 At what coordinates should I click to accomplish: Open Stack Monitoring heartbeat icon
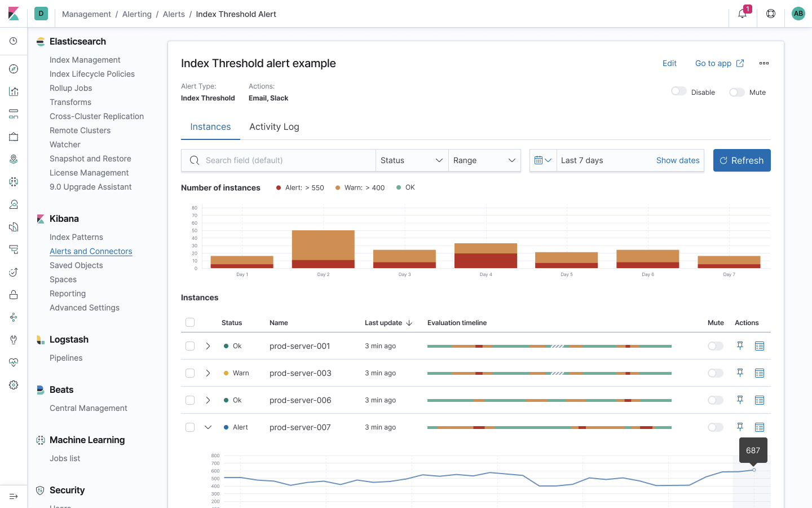[x=14, y=362]
